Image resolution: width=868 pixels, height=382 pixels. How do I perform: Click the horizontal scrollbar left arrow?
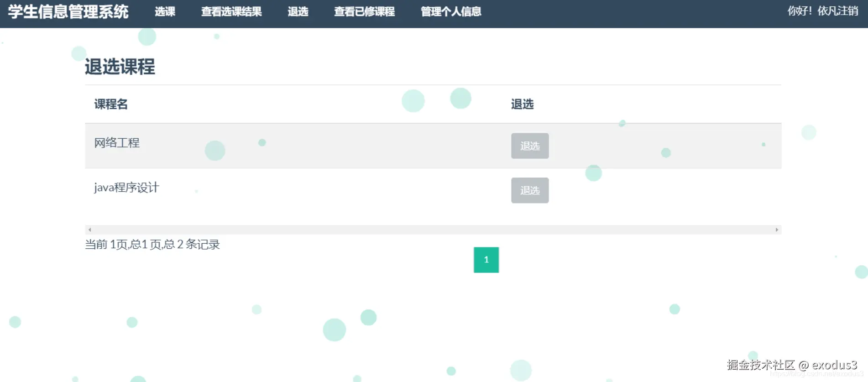89,230
